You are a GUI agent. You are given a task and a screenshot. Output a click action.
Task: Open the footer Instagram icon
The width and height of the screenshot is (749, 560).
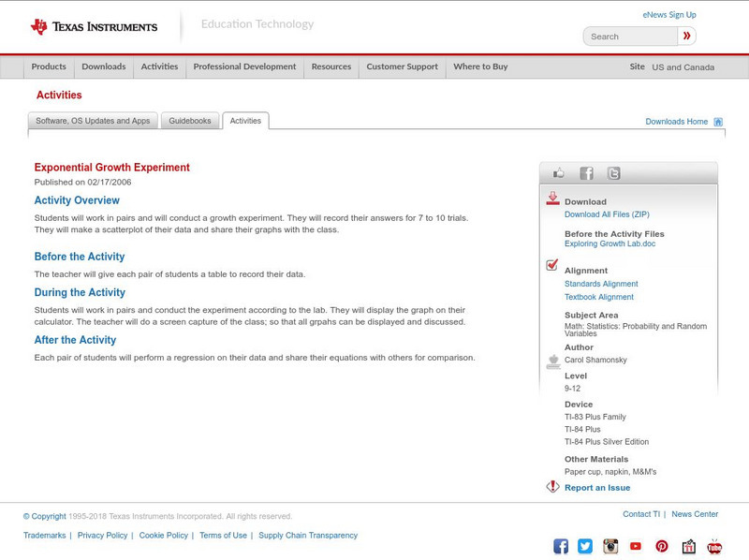(610, 546)
